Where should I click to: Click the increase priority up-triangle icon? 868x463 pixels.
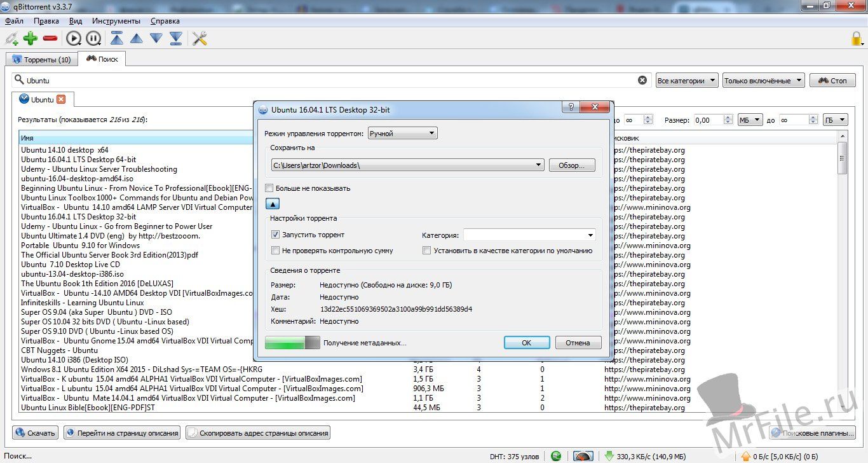click(x=137, y=39)
